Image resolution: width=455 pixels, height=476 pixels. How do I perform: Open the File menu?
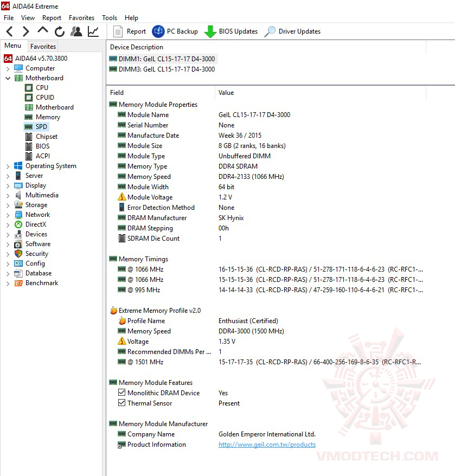tap(9, 17)
